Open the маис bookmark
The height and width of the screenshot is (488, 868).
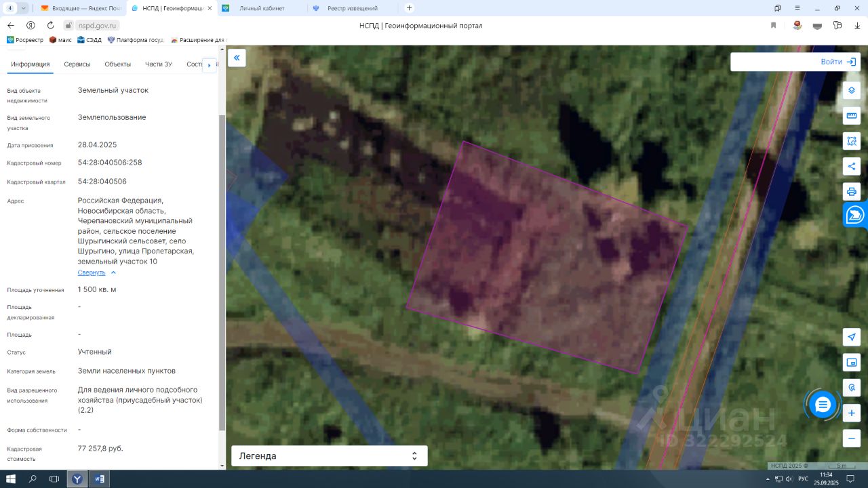[60, 40]
